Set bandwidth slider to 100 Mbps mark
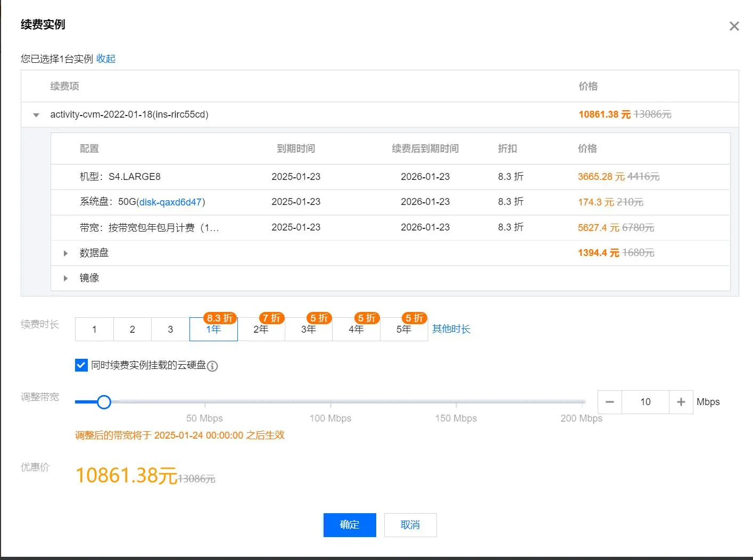The image size is (753, 560). pos(330,402)
